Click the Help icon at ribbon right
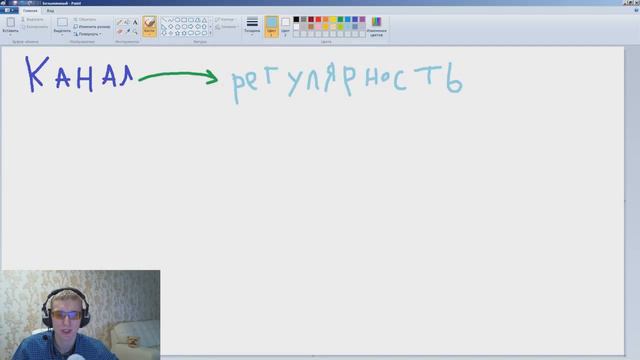Screen dimensions: 640x360 (636, 10)
